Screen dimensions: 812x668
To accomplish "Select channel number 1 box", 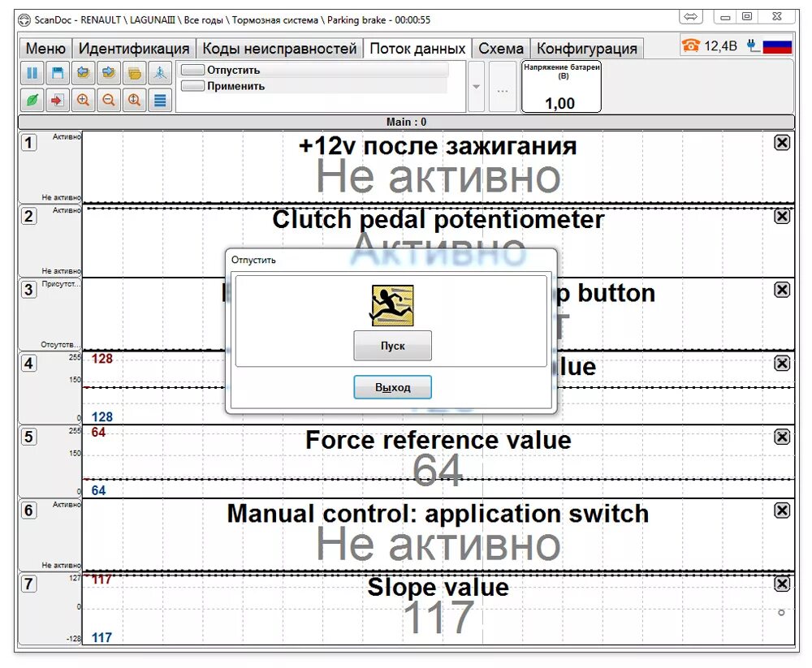I will tap(29, 142).
